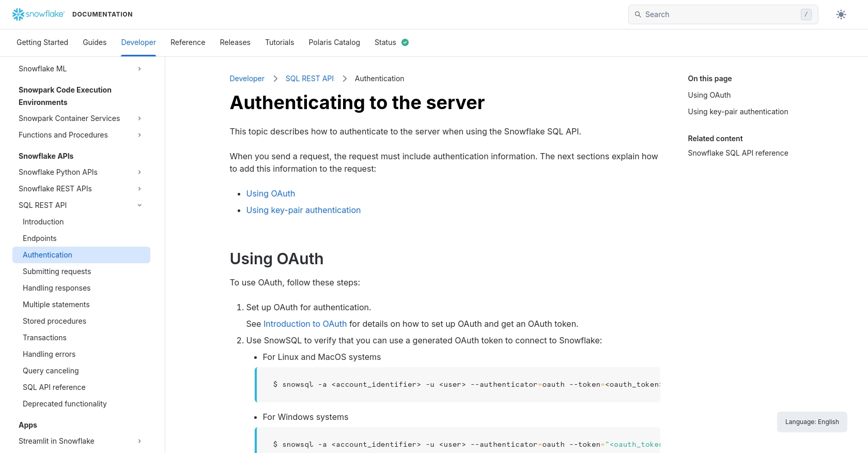Collapse the SQL REST API section chevron
Screen dimensions: 868x453
139,205
